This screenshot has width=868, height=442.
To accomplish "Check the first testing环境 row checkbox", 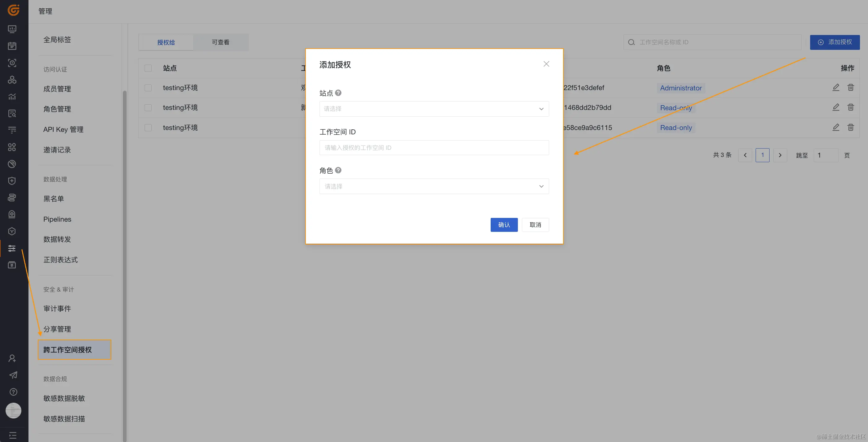I will click(148, 88).
